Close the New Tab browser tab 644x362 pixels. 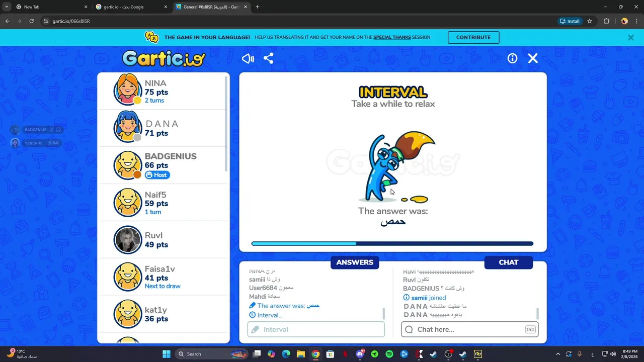pos(86,7)
